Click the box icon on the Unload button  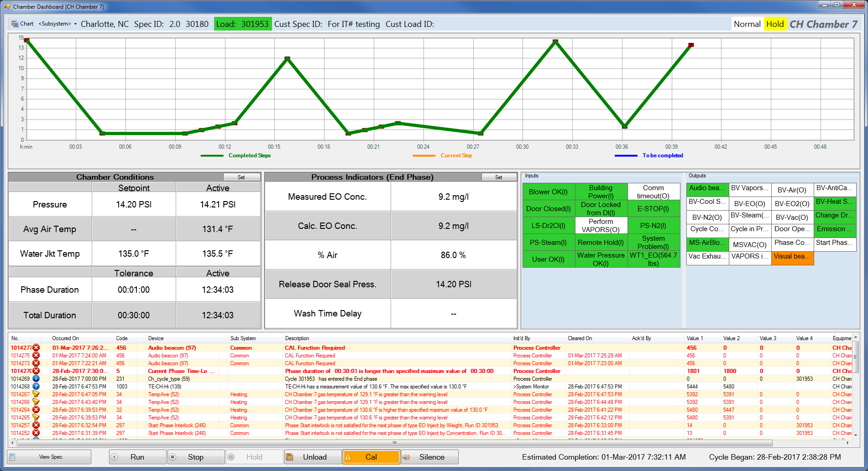pos(289,457)
